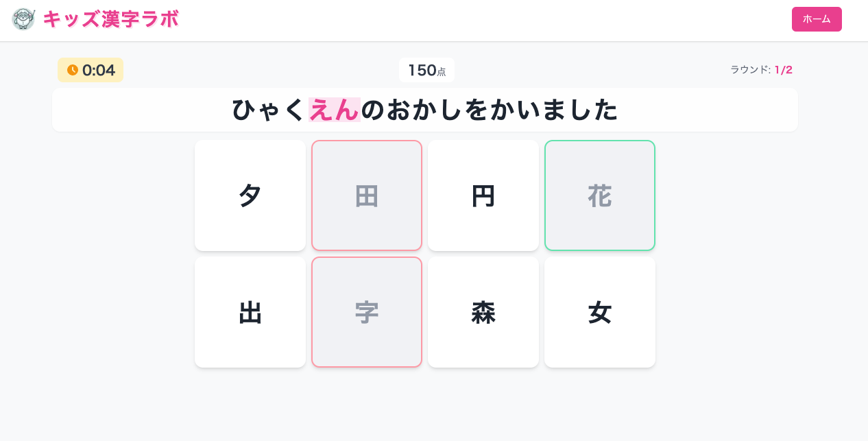Click the 0:04 countdown timer badge
The image size is (868, 441).
(91, 70)
